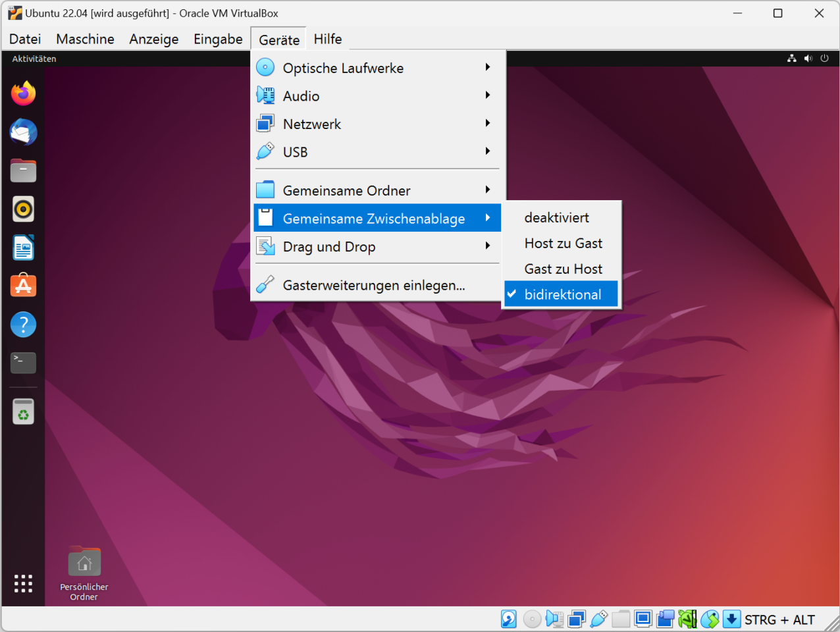840x632 pixels.
Task: Click the audio status icon in the status bar
Action: [x=554, y=619]
